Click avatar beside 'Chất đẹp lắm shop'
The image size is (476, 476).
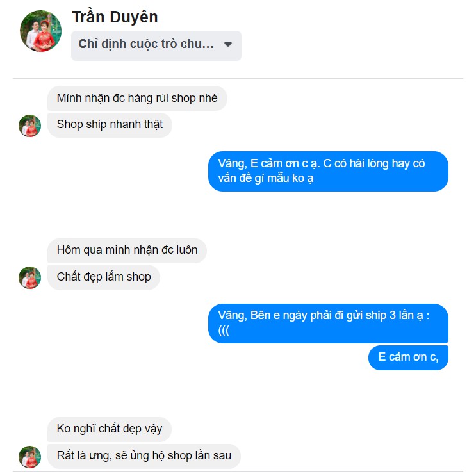click(29, 277)
